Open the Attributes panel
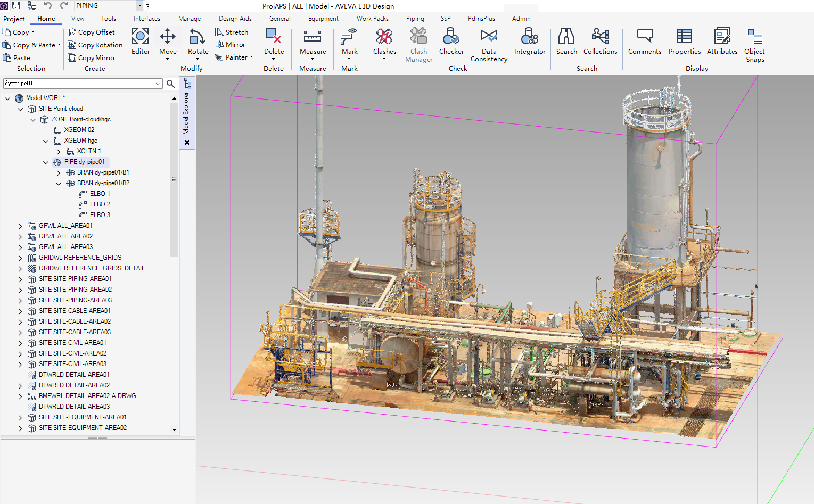814x504 pixels. [722, 42]
